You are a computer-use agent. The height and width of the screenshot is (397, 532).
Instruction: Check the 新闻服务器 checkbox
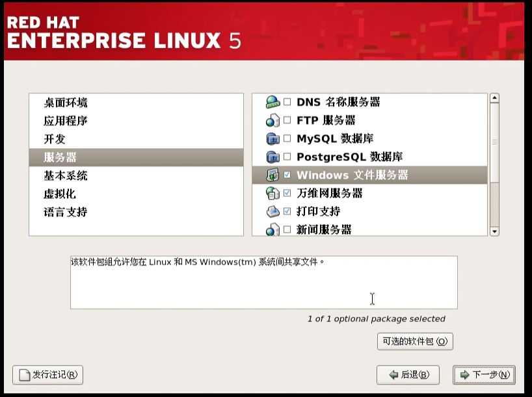[287, 229]
